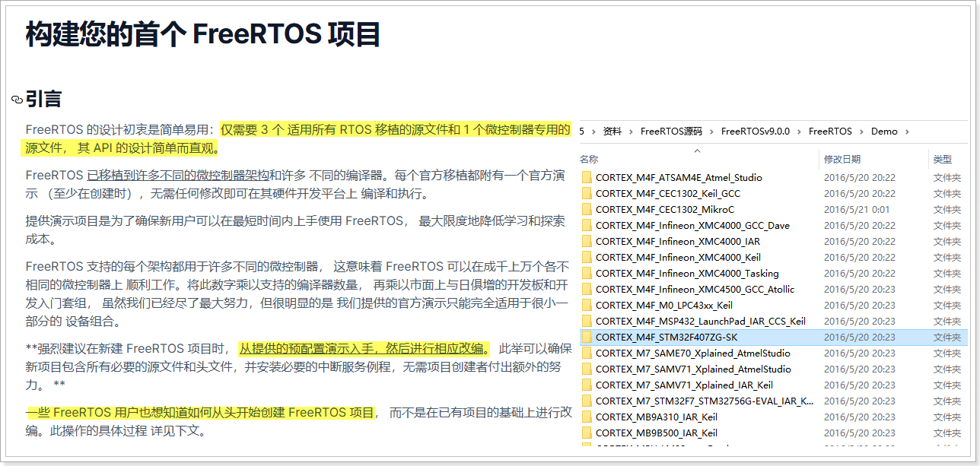This screenshot has height=466, width=980.
Task: Click the 引言 section heading
Action: pos(43,99)
